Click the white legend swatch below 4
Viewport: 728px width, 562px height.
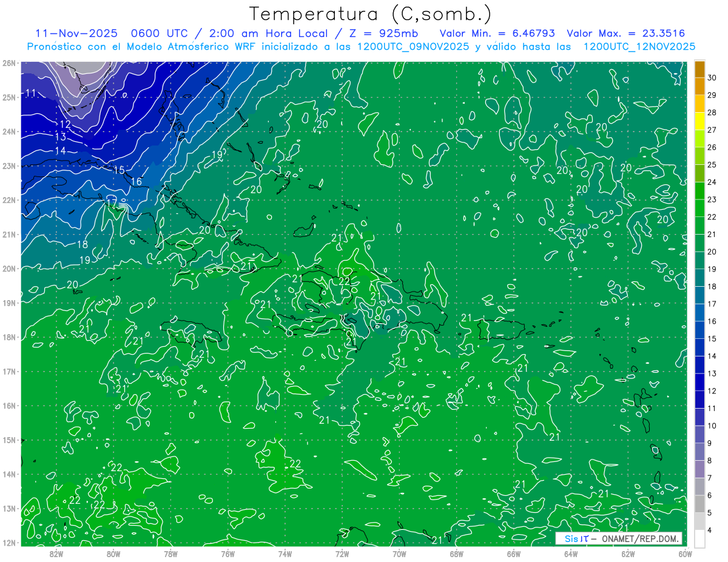[699, 538]
